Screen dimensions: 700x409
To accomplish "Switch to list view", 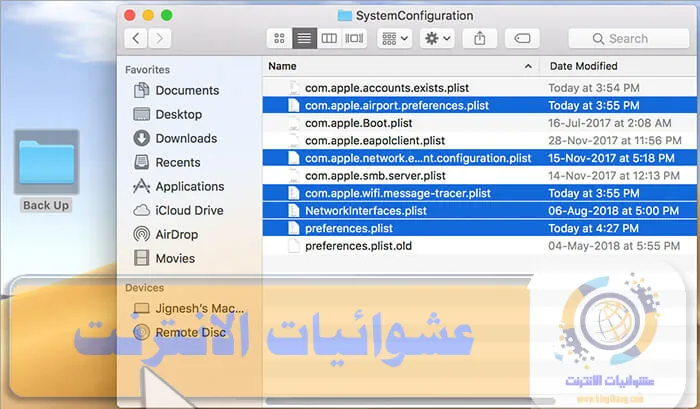I will (304, 38).
